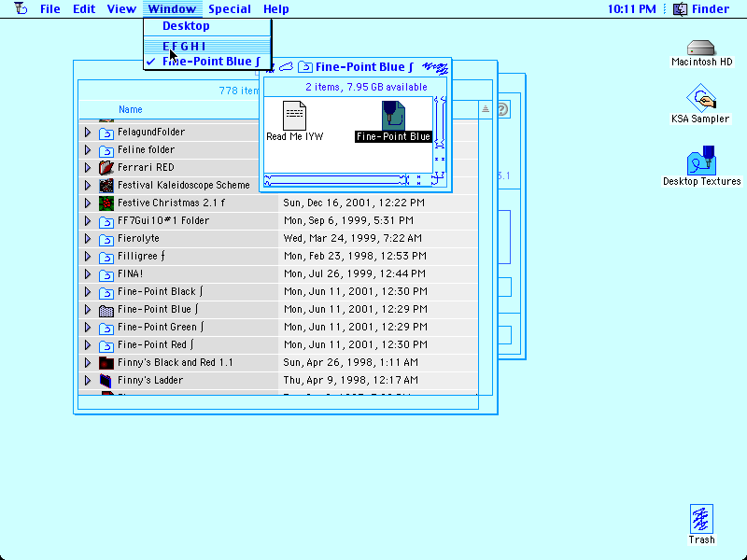This screenshot has height=560, width=747.
Task: Open the Special menu
Action: point(230,9)
